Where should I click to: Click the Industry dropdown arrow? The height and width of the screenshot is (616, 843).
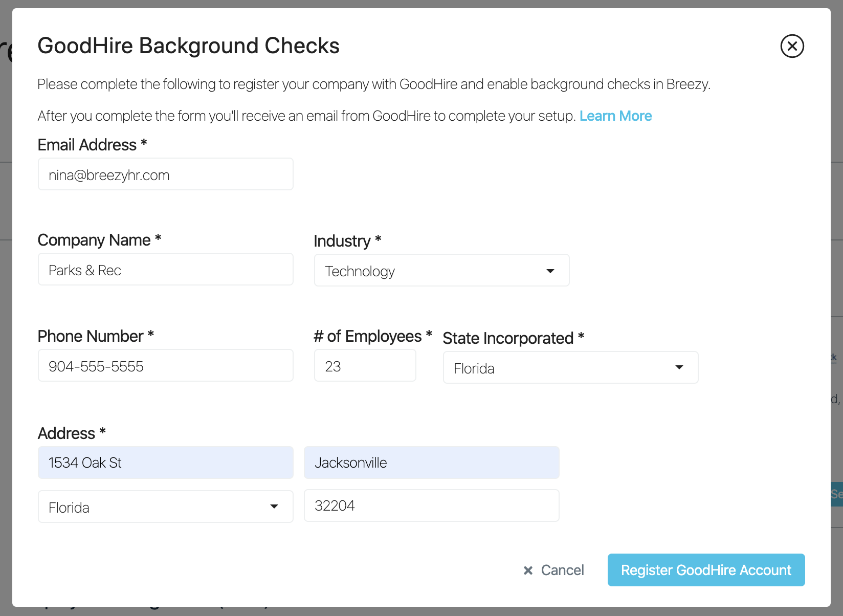tap(550, 271)
